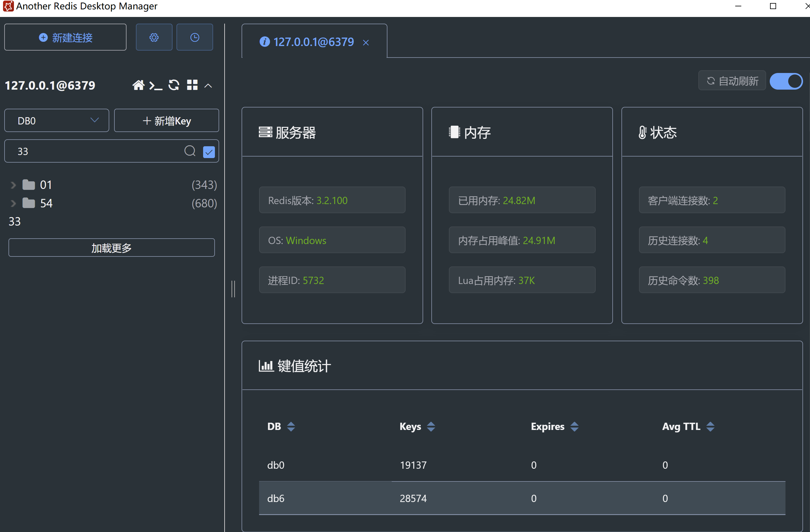
Task: Click the home status icon beside the connection
Action: click(139, 85)
